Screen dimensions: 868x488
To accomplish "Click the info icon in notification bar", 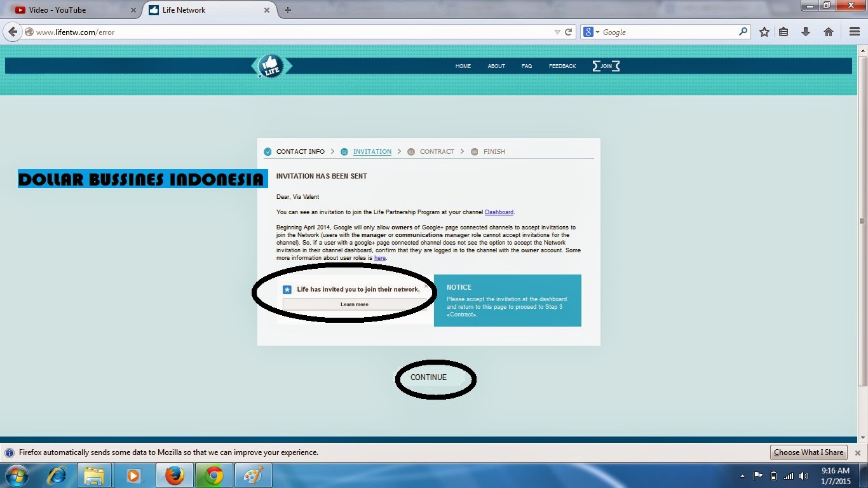I will (10, 453).
